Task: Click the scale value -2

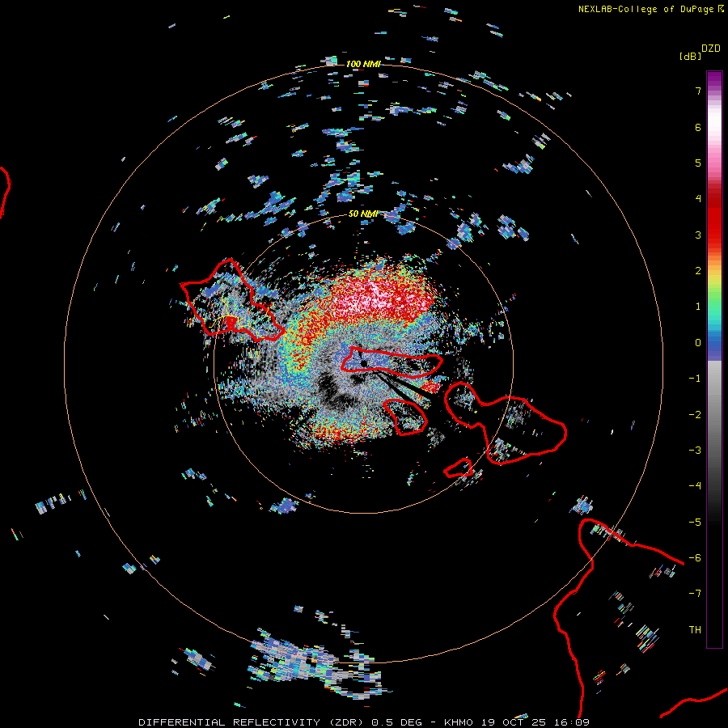Action: (695, 415)
